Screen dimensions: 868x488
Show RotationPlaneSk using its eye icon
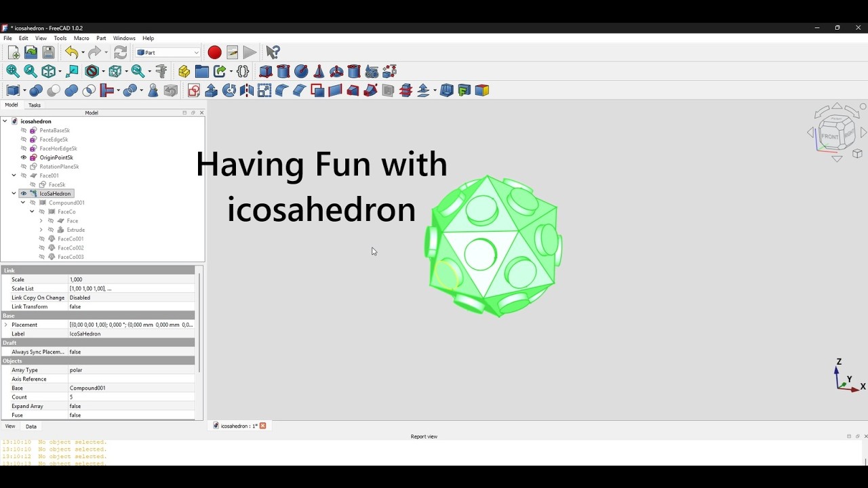[24, 167]
